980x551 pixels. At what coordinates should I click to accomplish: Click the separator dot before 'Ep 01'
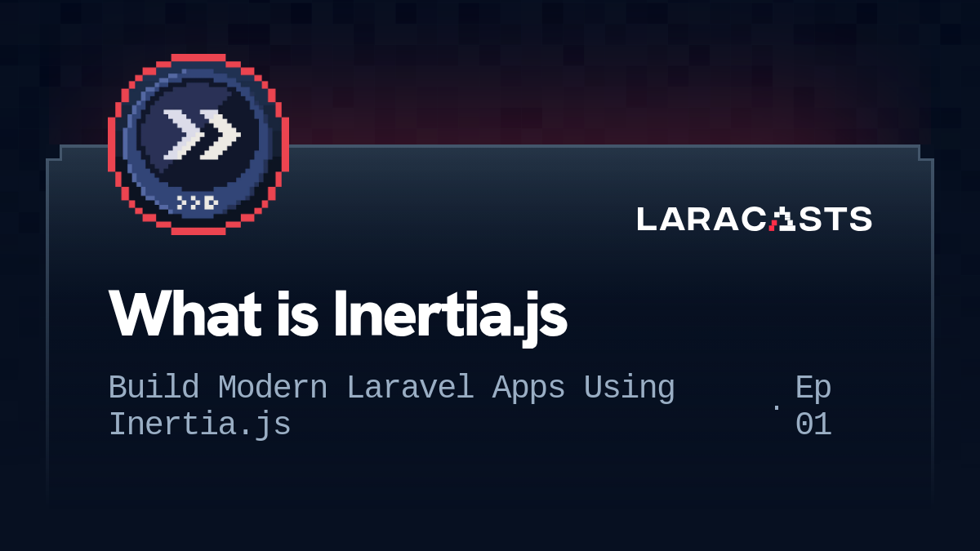pyautogui.click(x=776, y=406)
